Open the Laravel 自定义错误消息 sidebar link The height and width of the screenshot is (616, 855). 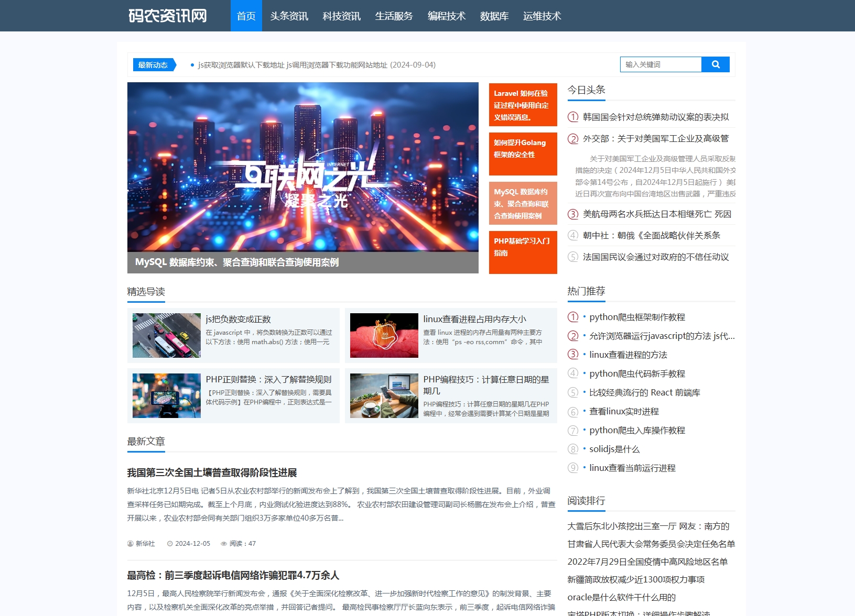(522, 105)
